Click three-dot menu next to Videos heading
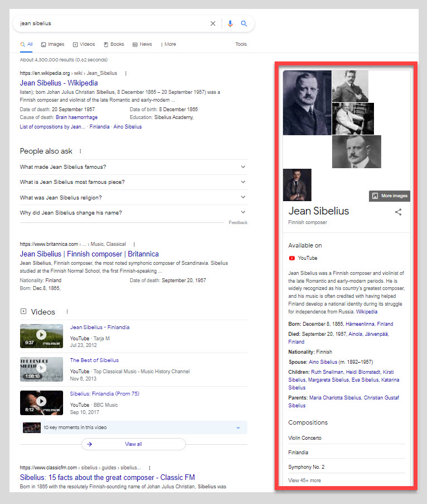 tap(67, 312)
